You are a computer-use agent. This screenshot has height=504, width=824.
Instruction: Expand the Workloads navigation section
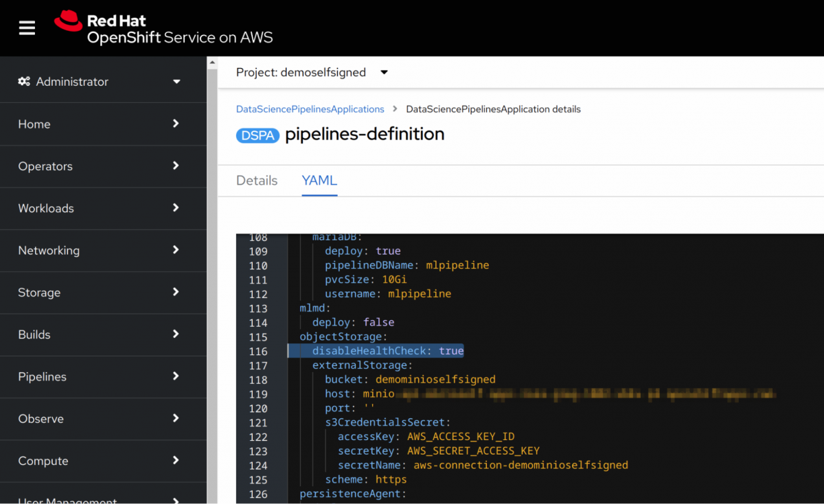pos(103,208)
